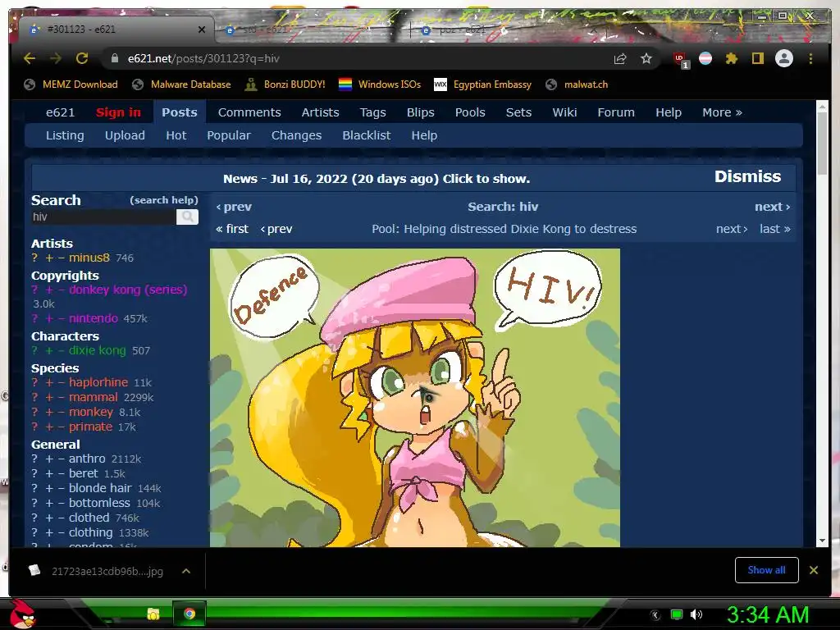Open the Chrome profile avatar

tap(783, 58)
